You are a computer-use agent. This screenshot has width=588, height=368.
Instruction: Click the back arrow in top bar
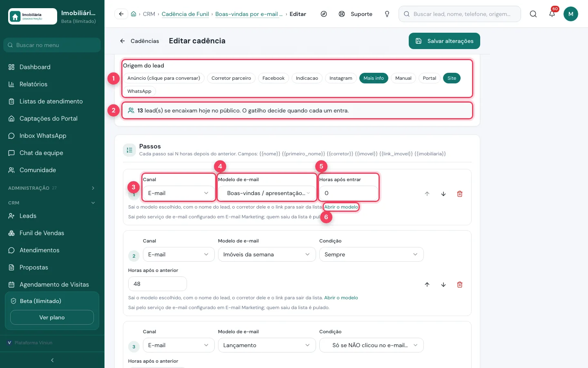tap(121, 14)
